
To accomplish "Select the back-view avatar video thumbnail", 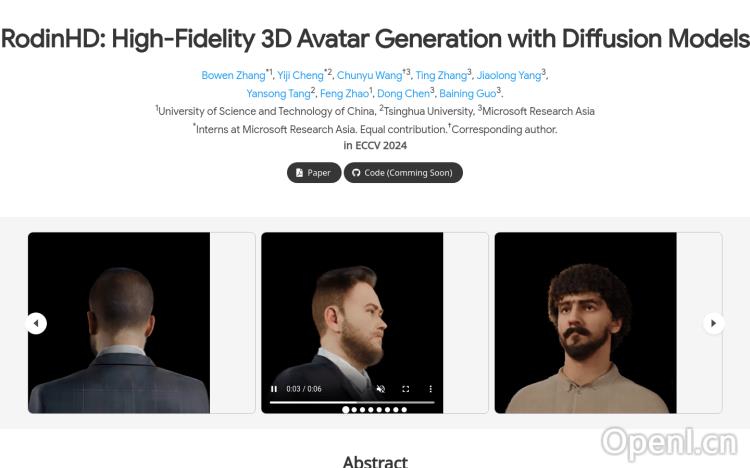I will [119, 323].
